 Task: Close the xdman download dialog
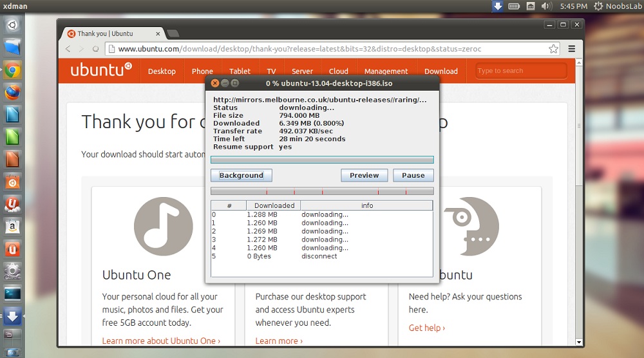coord(215,83)
